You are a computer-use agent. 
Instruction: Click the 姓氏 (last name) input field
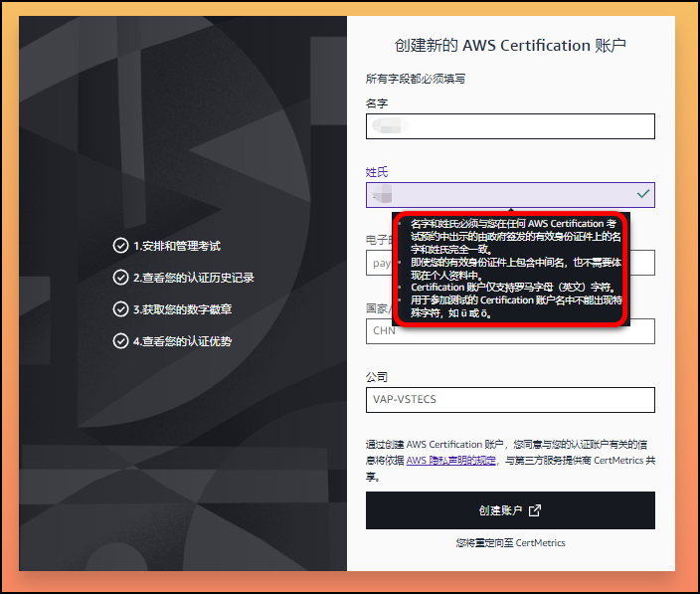click(510, 195)
